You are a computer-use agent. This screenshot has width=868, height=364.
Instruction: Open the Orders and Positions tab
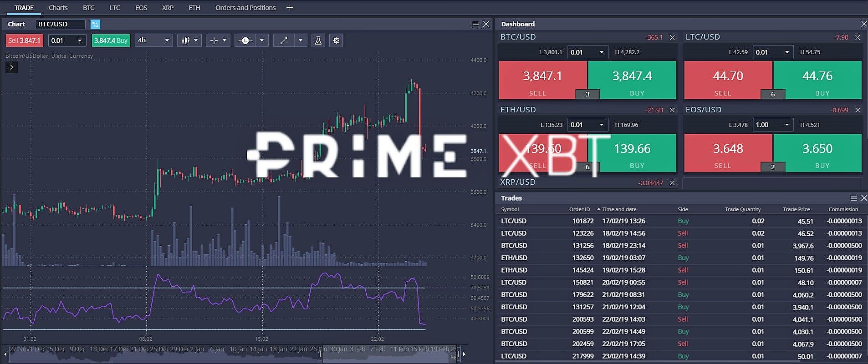[245, 8]
